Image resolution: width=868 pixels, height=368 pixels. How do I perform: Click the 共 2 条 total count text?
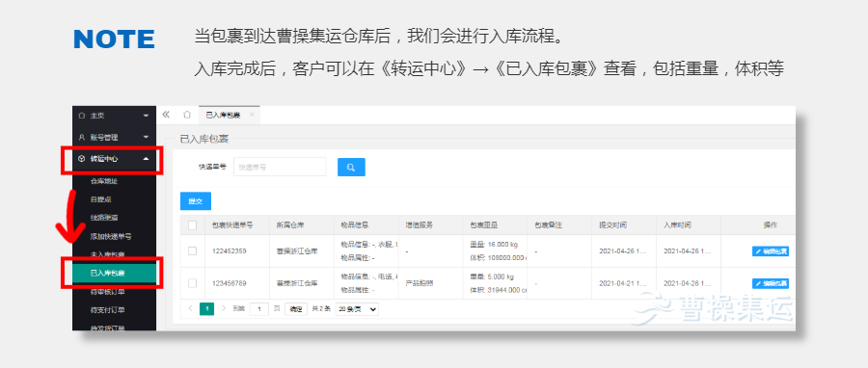point(321,309)
